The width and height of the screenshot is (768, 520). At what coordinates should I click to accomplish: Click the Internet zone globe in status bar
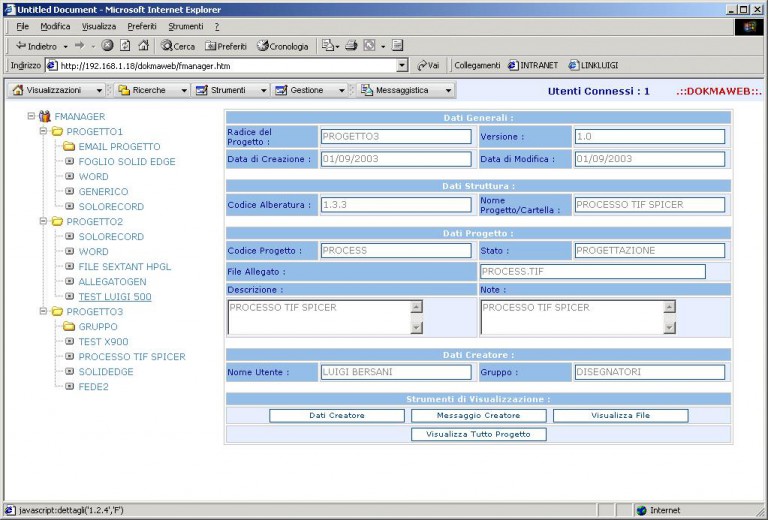[642, 510]
